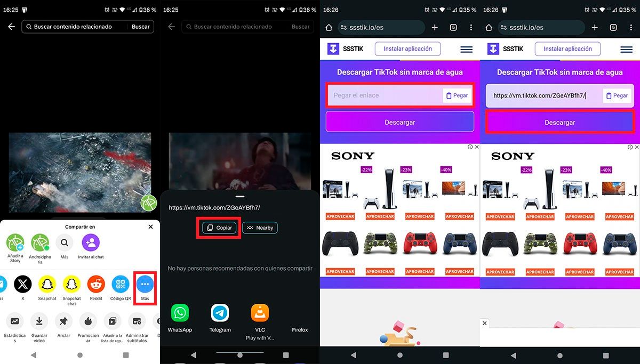
Task: Close the small bottom banner on pasted-link page
Action: pos(484,323)
